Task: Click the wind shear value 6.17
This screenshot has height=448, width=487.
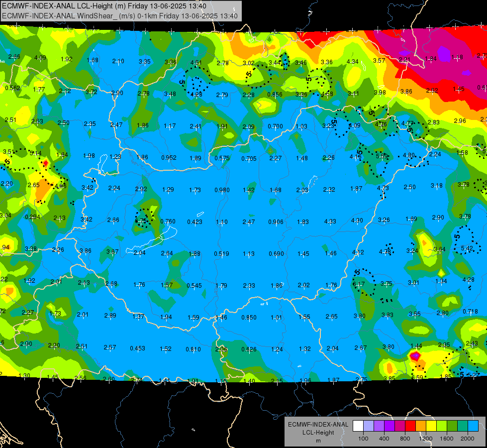Action: (359, 284)
